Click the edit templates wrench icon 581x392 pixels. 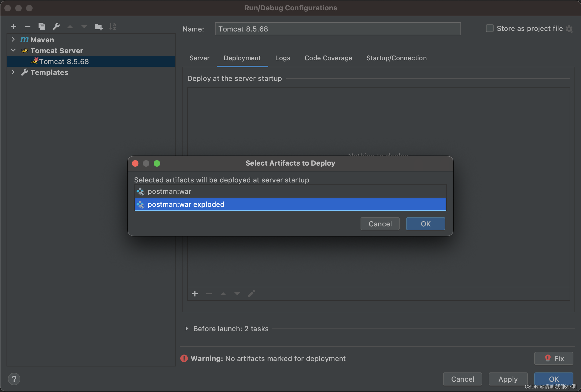[x=56, y=27]
